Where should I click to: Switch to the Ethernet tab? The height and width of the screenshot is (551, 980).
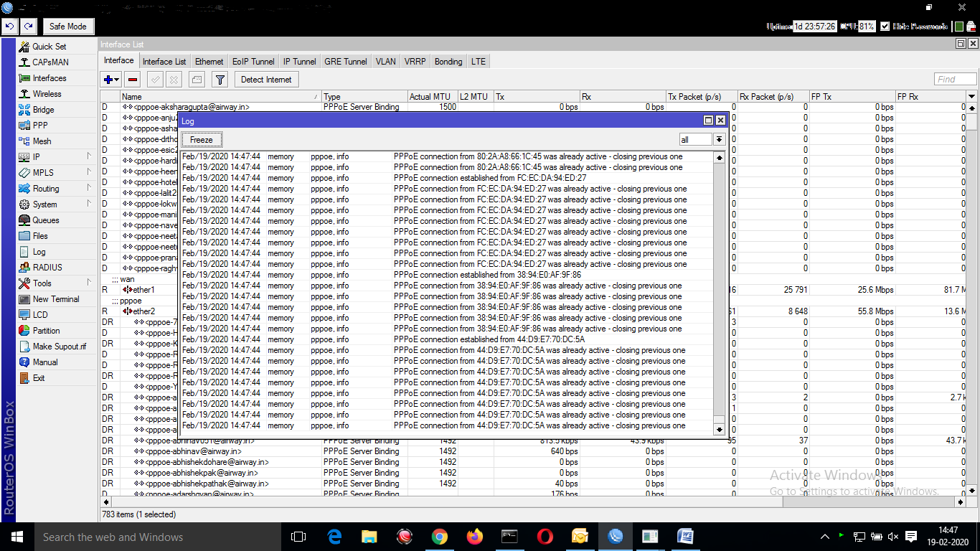pyautogui.click(x=209, y=62)
